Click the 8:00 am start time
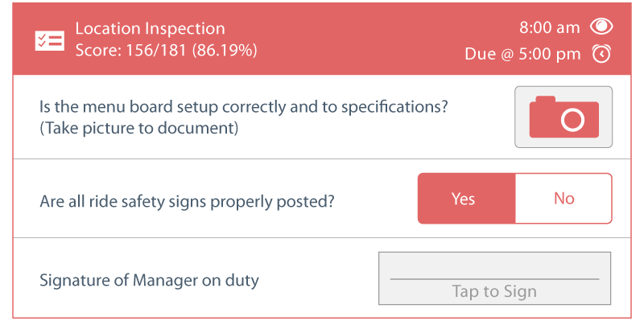 click(550, 28)
